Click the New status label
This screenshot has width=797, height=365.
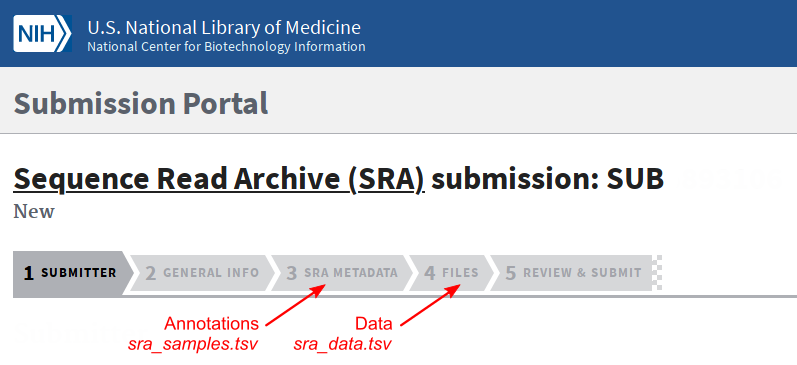click(34, 211)
